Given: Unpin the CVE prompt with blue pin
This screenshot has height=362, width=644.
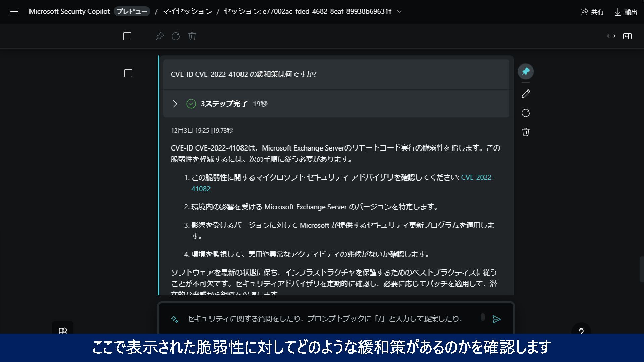Looking at the screenshot, I should tap(526, 71).
